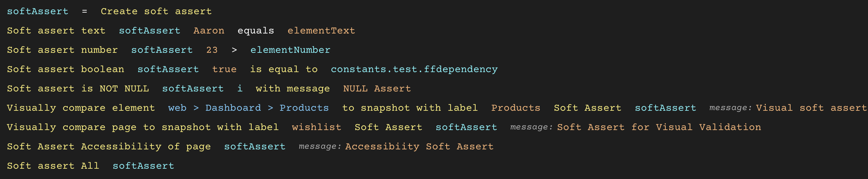Click the "Products" snapshot label value
868x179 pixels.
pos(515,108)
